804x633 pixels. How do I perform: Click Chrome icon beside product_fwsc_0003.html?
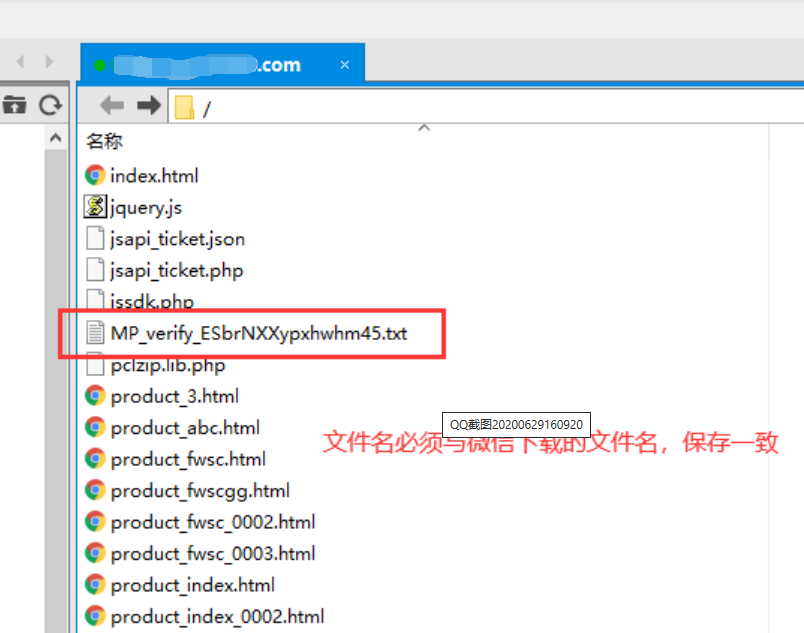tap(95, 553)
